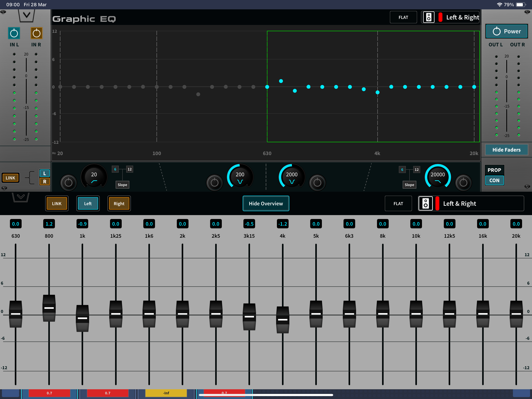Set low-pass slope to 12
This screenshot has width=532, height=399.
click(417, 169)
